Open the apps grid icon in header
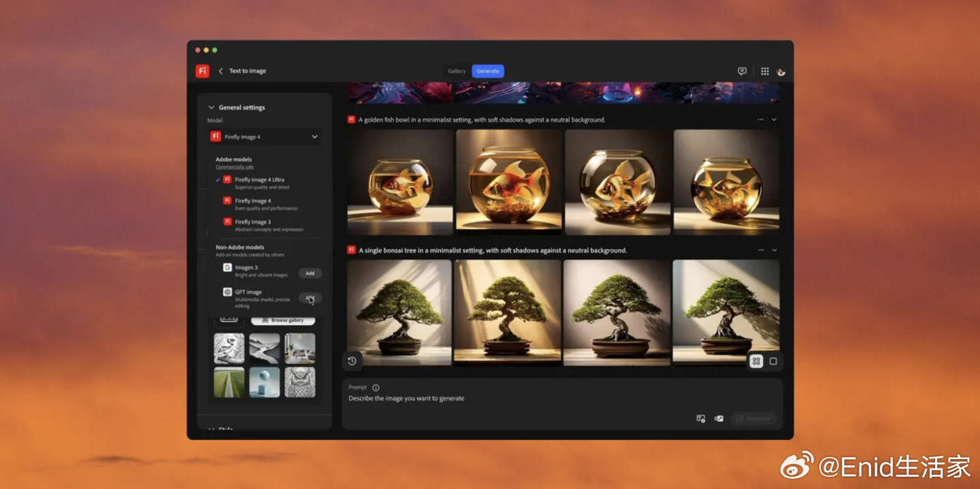980x489 pixels. tap(765, 71)
